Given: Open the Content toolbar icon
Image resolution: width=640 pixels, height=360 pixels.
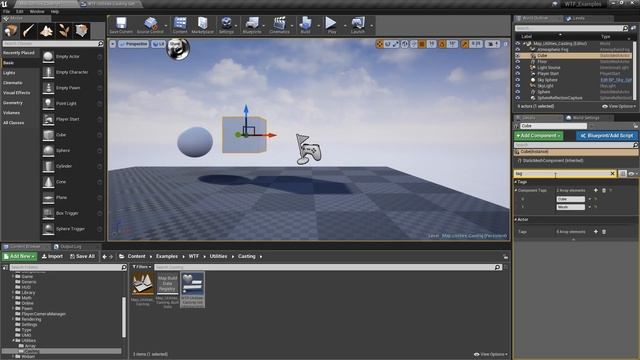Looking at the screenshot, I should click(180, 25).
